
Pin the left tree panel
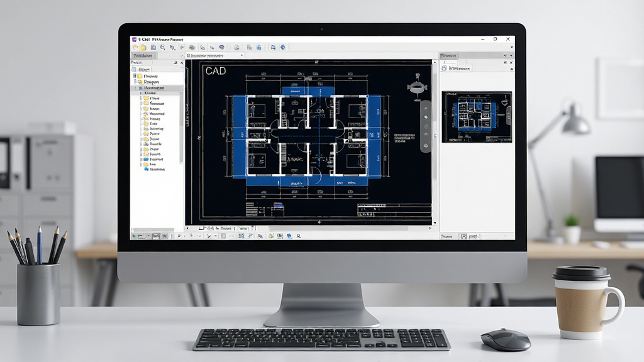(176, 63)
